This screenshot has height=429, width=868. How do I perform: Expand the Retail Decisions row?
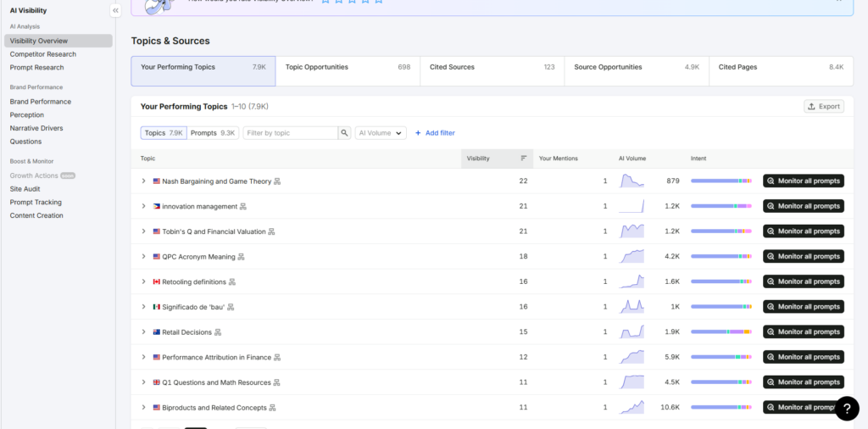point(143,331)
